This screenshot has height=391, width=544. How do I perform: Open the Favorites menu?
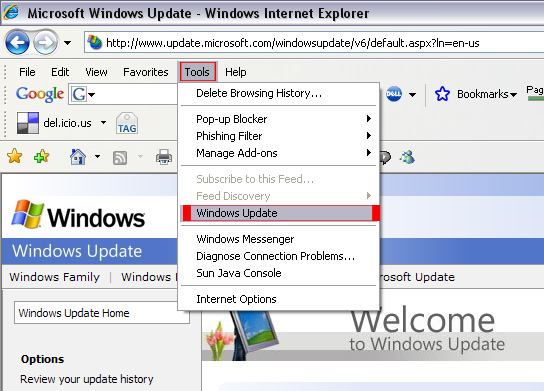tap(146, 72)
